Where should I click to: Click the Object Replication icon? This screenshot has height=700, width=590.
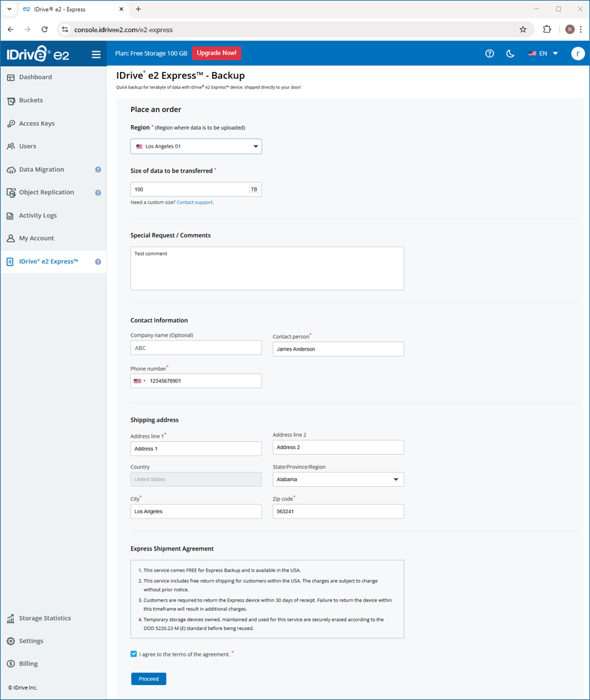(x=10, y=193)
